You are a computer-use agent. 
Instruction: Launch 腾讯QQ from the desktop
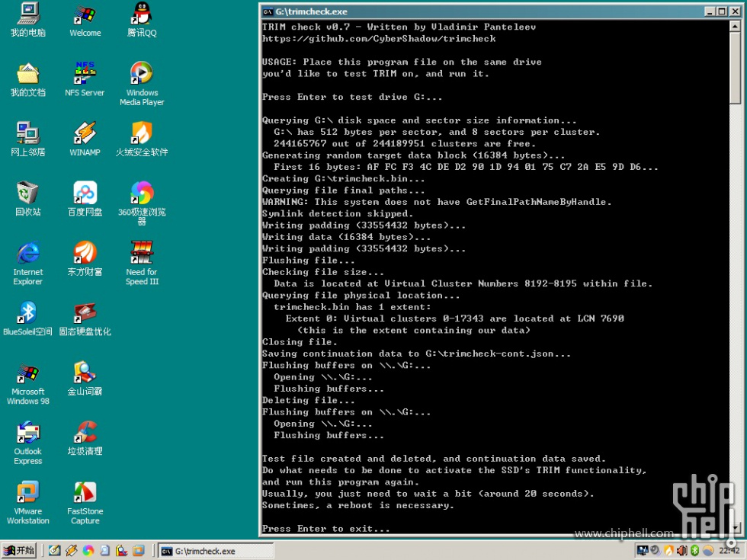[x=142, y=20]
